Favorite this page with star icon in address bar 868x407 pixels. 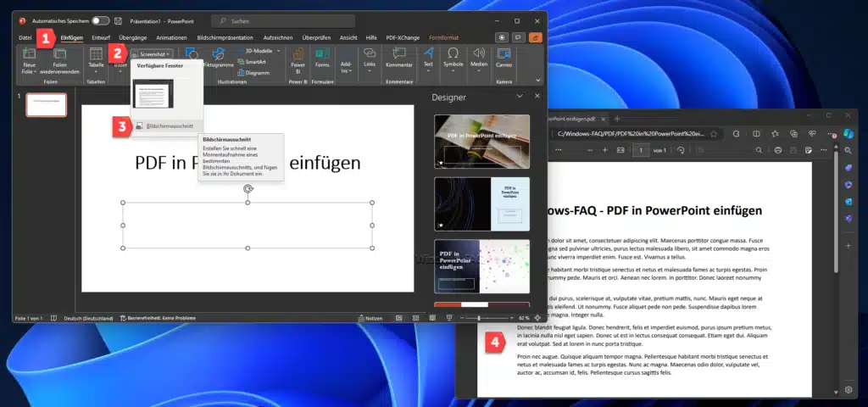point(714,133)
